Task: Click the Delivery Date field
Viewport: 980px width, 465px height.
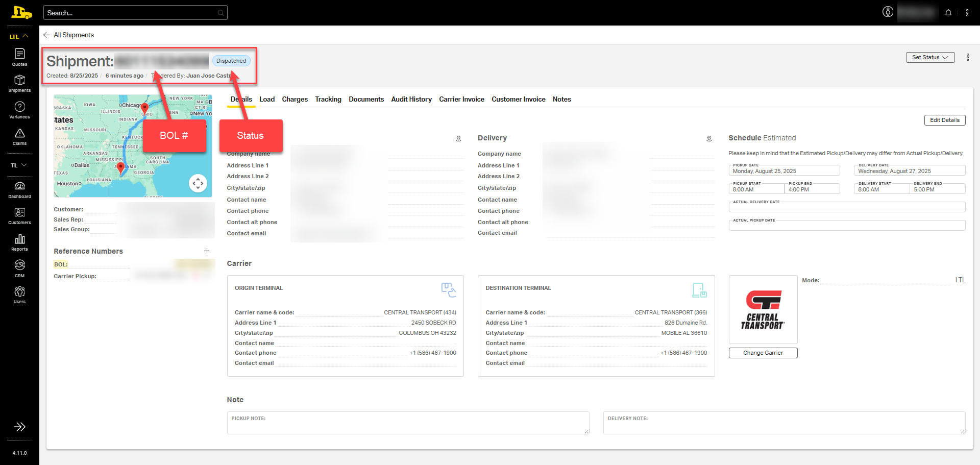Action: click(x=910, y=170)
